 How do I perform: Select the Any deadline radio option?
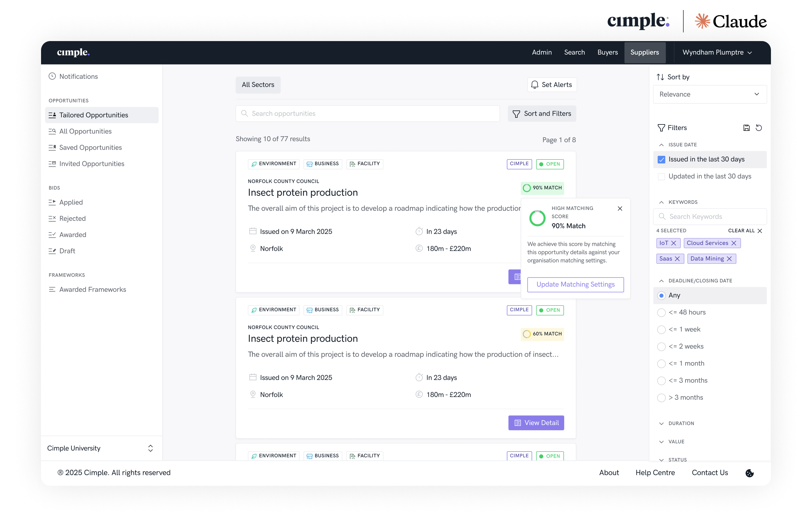[661, 295]
